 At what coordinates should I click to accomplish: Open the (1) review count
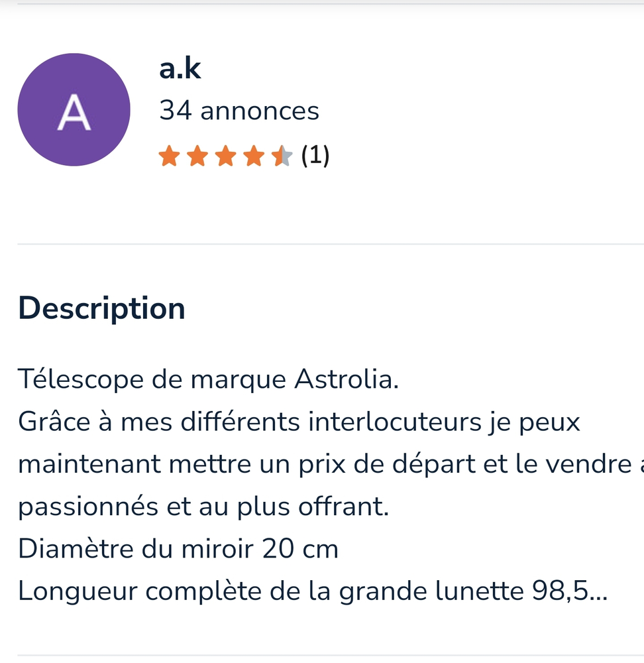315,156
